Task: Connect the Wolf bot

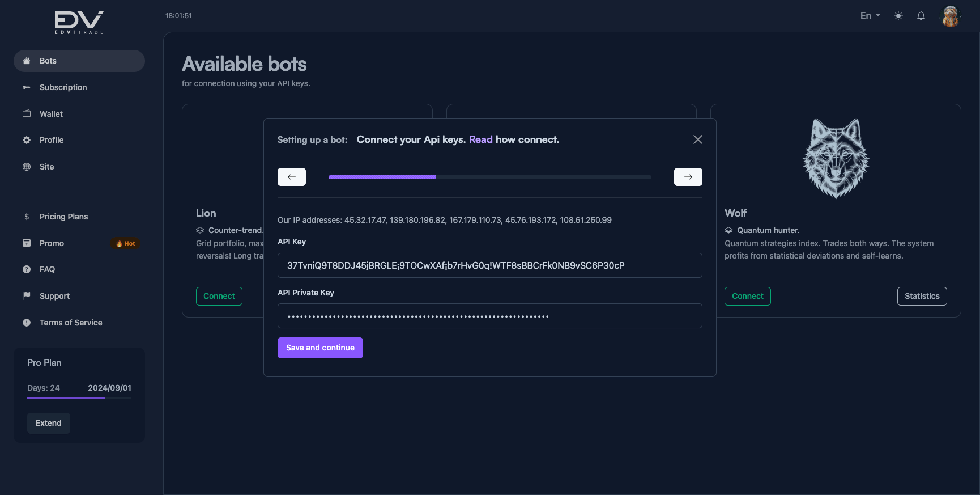Action: click(x=748, y=296)
